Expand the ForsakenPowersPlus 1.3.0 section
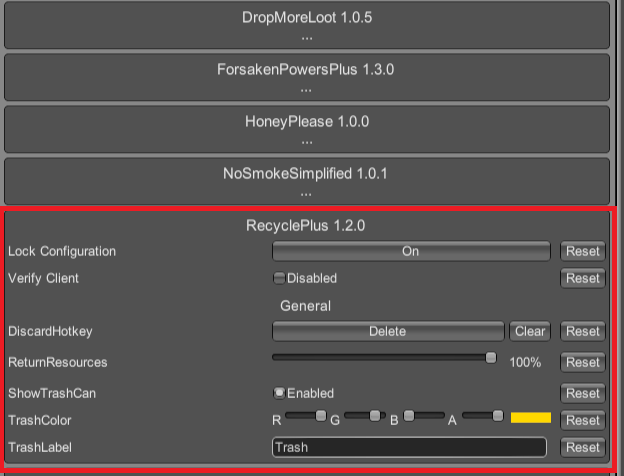The height and width of the screenshot is (476, 624). pos(307,77)
